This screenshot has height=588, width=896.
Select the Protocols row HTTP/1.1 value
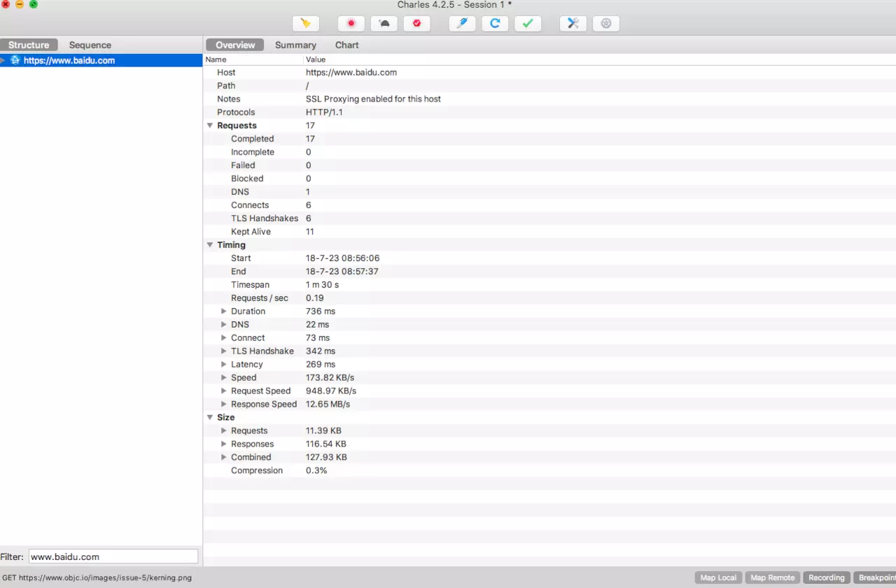324,113
